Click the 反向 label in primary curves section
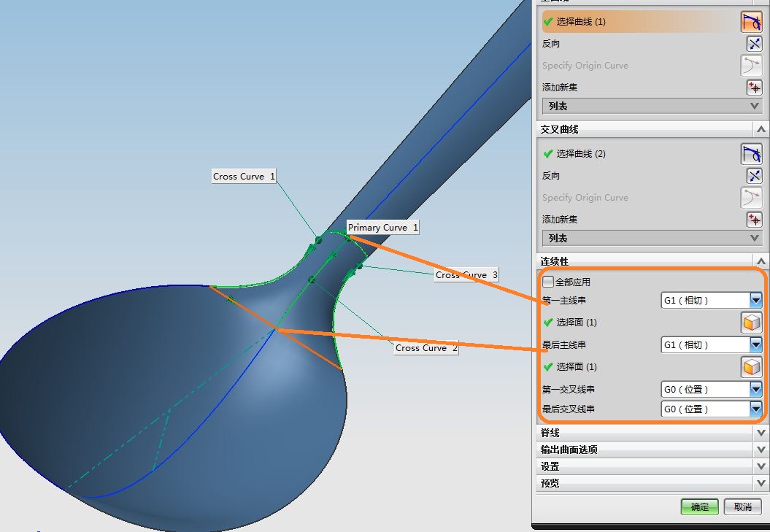The height and width of the screenshot is (532, 770). point(551,44)
